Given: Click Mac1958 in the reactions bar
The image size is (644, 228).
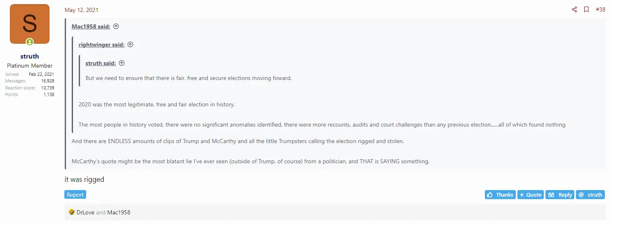Looking at the screenshot, I should point(119,212).
